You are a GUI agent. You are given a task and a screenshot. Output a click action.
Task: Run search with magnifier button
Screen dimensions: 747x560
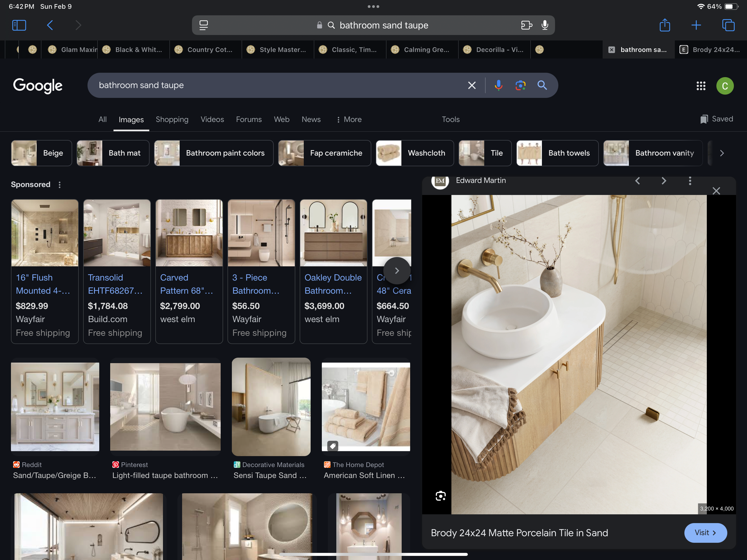(x=542, y=85)
